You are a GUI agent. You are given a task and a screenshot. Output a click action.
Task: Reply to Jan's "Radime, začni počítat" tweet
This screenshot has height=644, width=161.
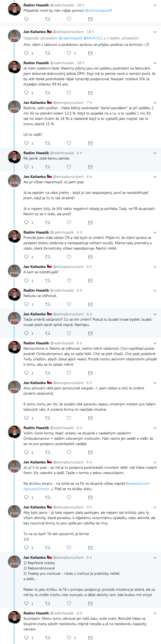26,143
